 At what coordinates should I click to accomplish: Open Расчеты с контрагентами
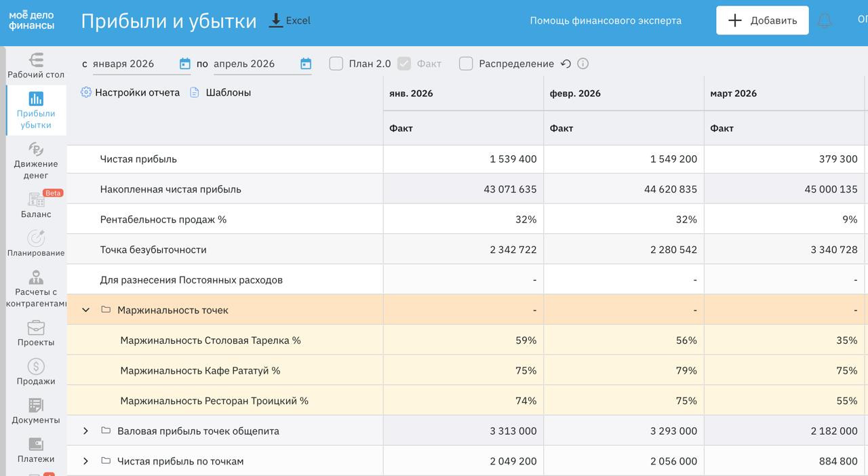36,288
